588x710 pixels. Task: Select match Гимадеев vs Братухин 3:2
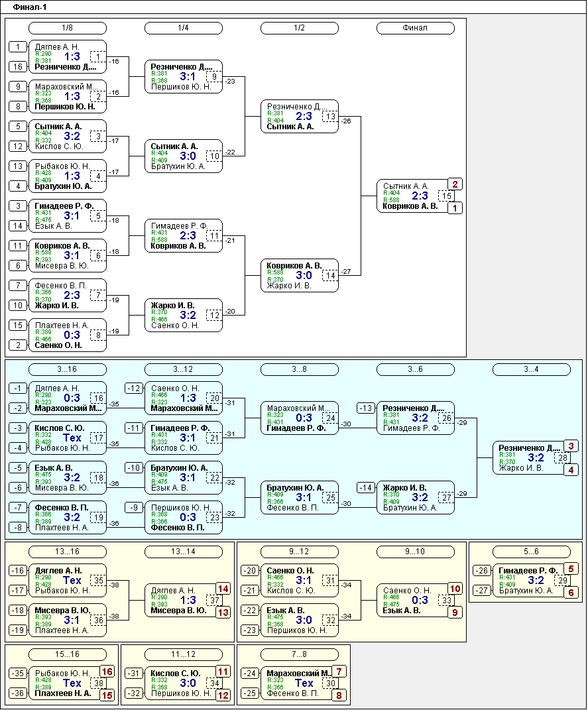pos(531,581)
